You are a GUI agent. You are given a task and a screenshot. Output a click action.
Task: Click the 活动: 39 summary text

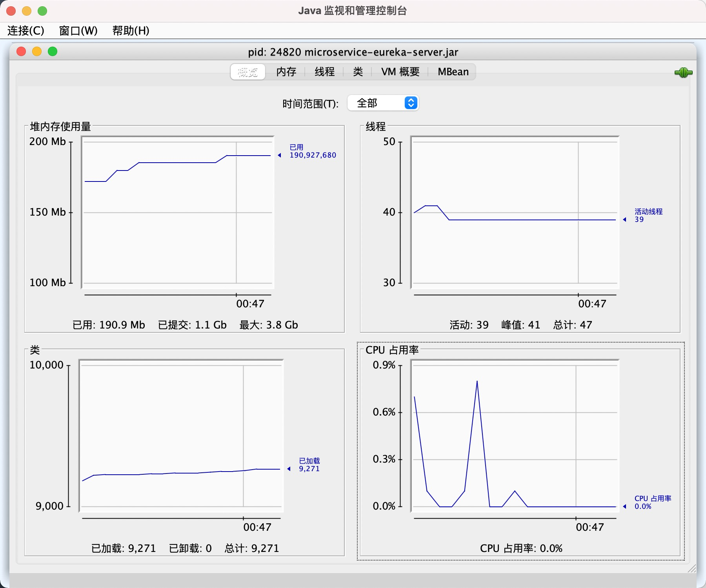[469, 325]
